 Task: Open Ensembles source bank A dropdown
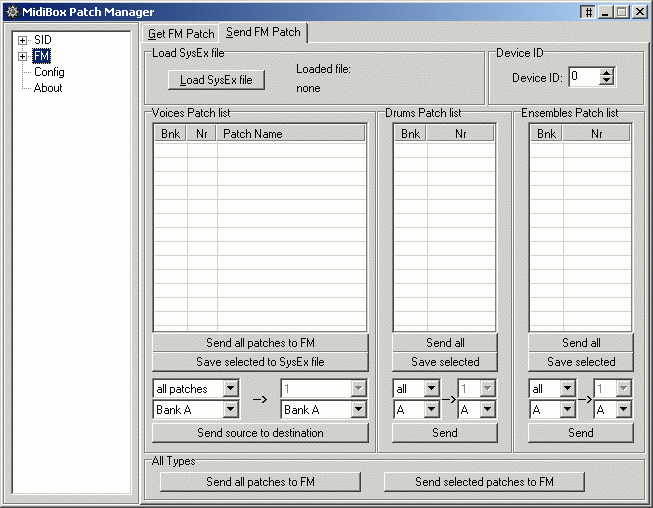(x=568, y=410)
